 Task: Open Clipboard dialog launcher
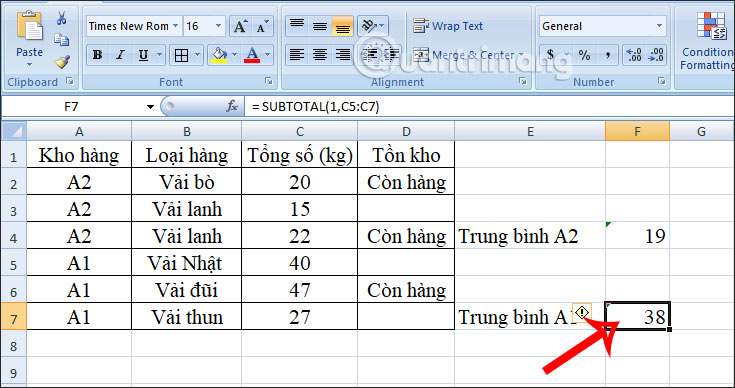coord(70,82)
